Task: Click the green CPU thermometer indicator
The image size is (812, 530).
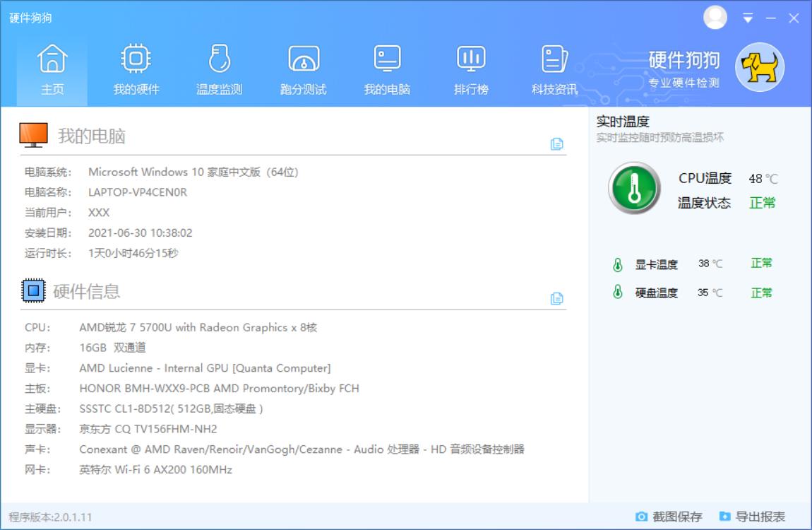Action: [633, 189]
